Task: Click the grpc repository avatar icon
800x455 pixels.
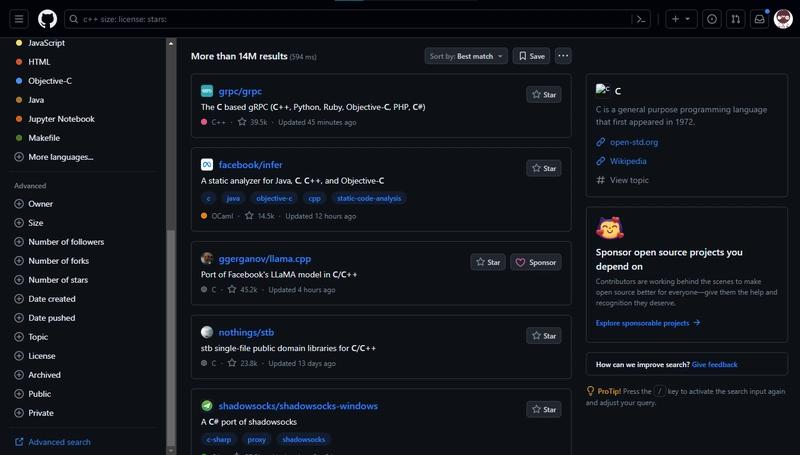Action: point(207,91)
